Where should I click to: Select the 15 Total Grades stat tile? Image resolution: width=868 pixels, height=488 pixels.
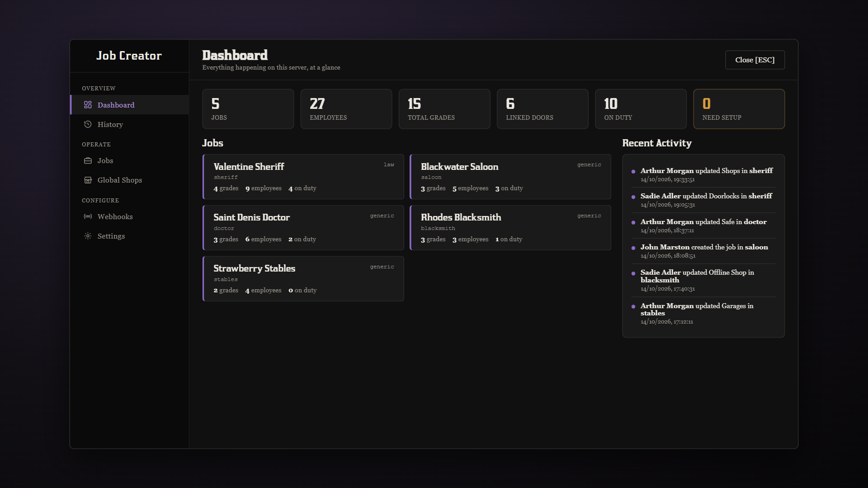pyautogui.click(x=444, y=109)
